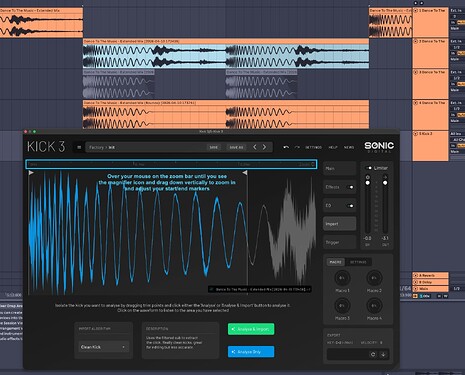Toggle the Effects switch
The height and width of the screenshot is (375, 465).
(x=350, y=187)
